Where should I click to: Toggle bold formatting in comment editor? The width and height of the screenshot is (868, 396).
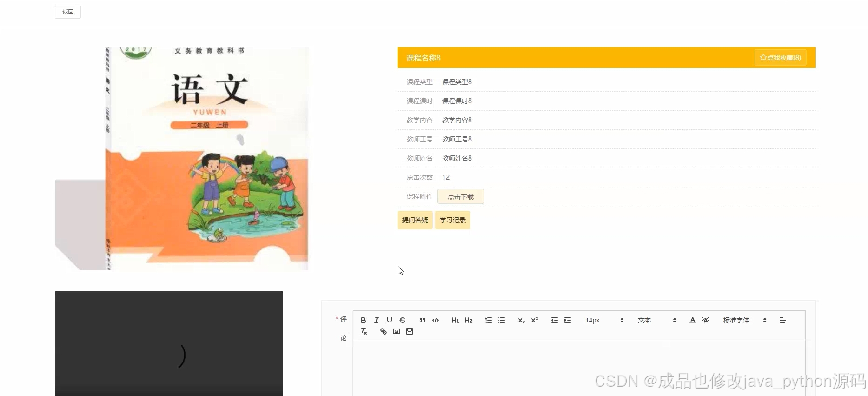point(364,320)
